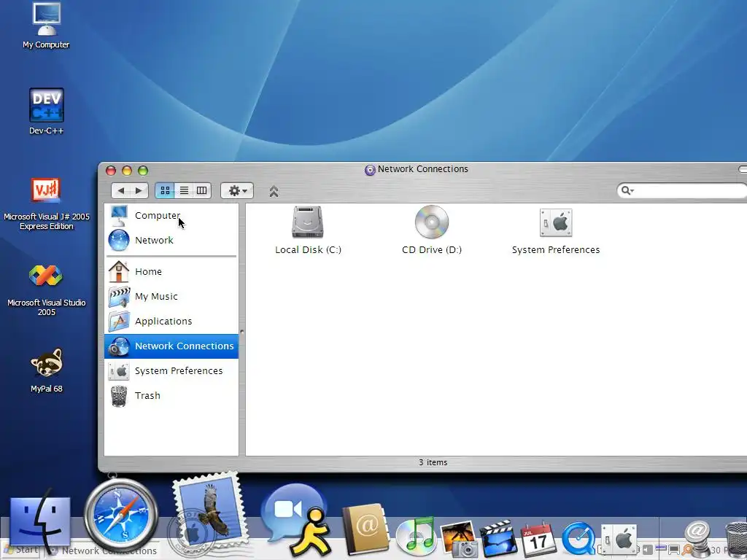
Task: Activate Network Connections taskbar button
Action: [104, 551]
